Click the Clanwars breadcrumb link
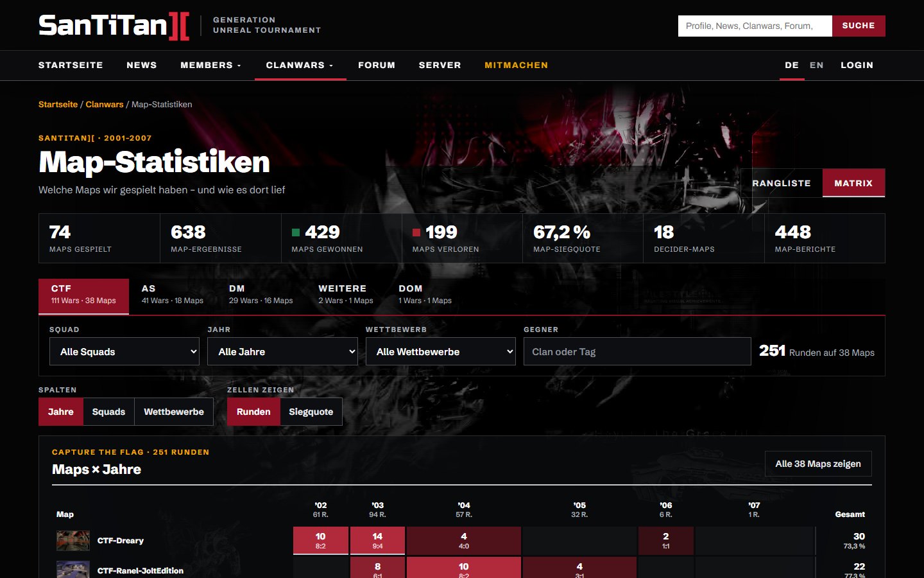924x578 pixels. coord(105,104)
